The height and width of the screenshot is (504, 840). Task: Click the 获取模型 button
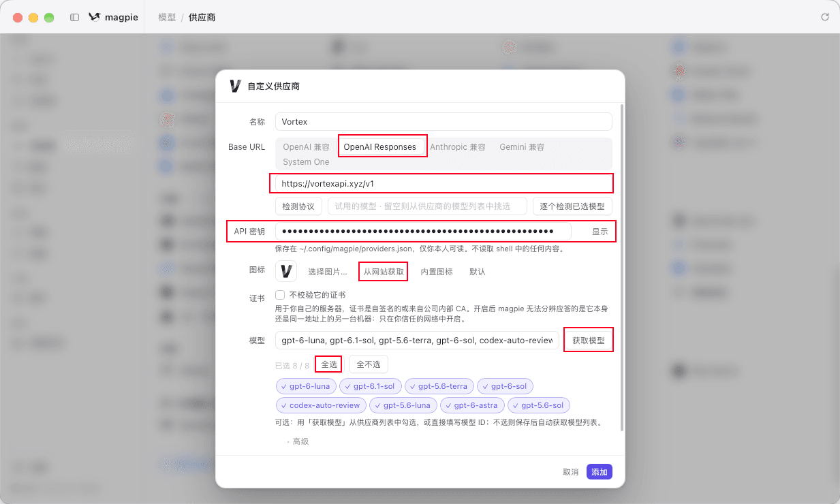tap(589, 341)
